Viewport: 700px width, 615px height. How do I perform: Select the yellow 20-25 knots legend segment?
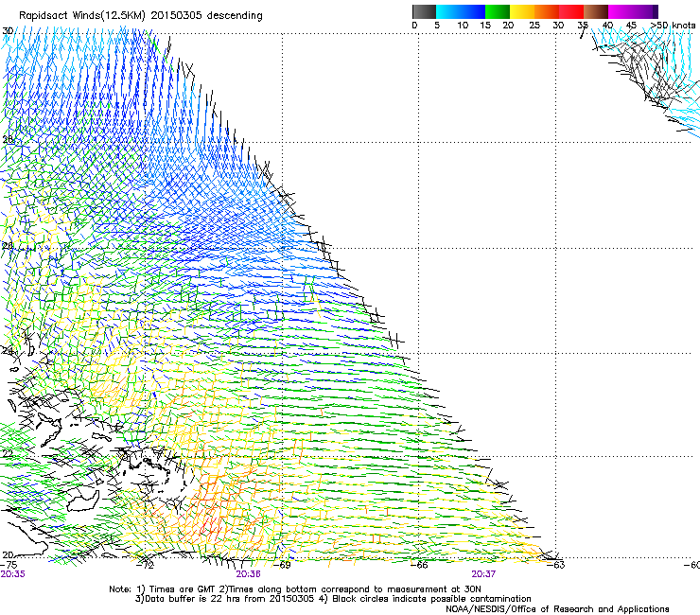[x=522, y=11]
